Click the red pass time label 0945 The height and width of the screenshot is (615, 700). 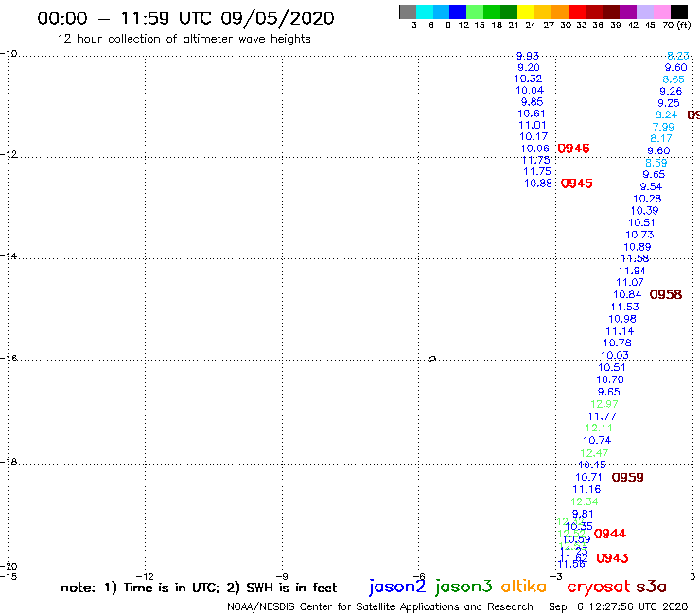coord(576,184)
